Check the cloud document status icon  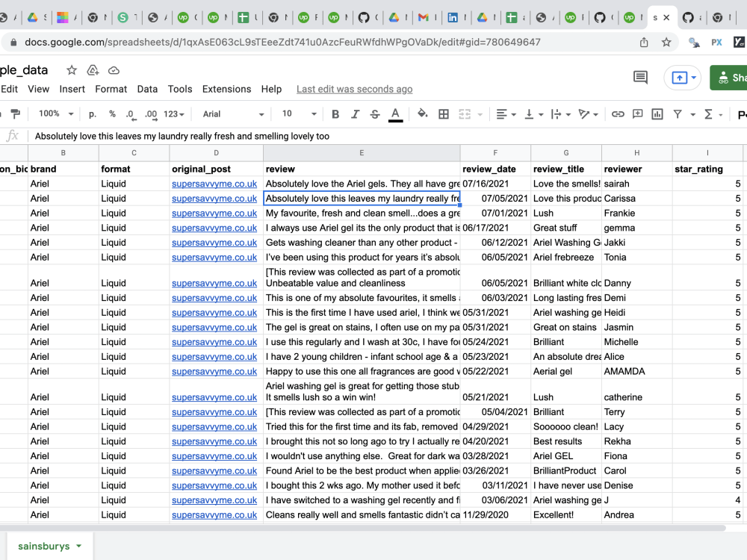[x=114, y=70]
